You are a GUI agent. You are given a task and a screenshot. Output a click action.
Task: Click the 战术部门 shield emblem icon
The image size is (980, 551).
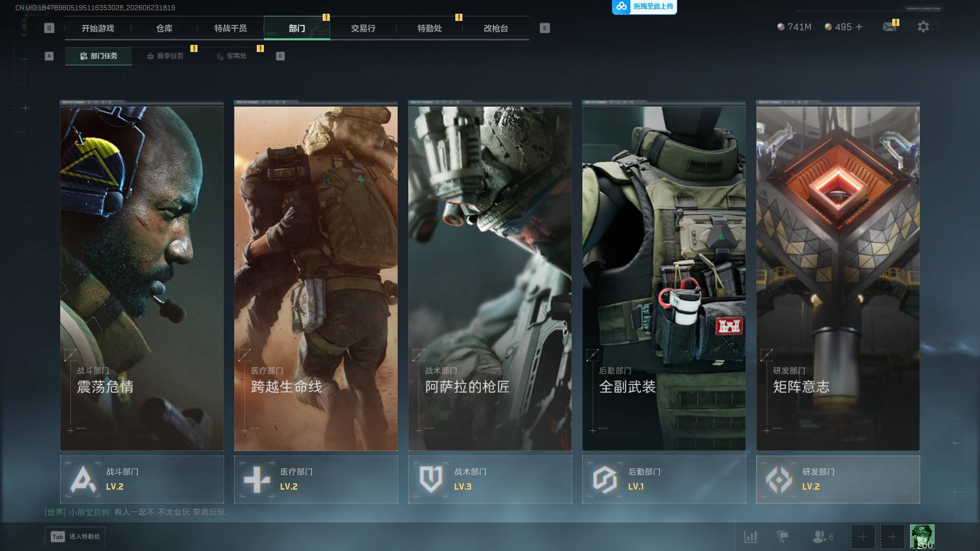pos(431,480)
